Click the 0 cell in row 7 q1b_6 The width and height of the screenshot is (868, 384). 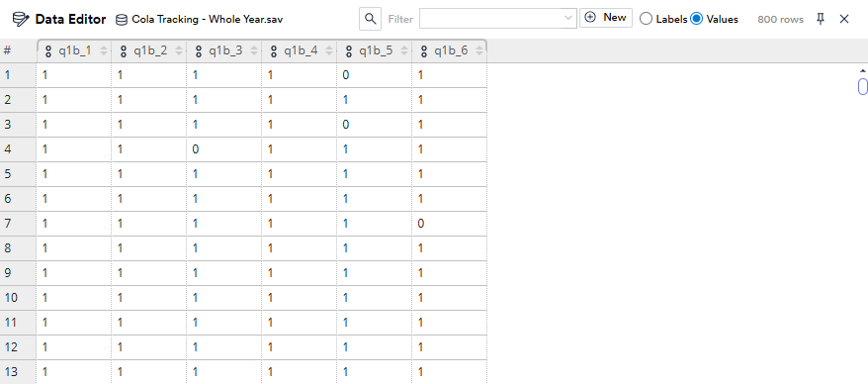click(450, 224)
